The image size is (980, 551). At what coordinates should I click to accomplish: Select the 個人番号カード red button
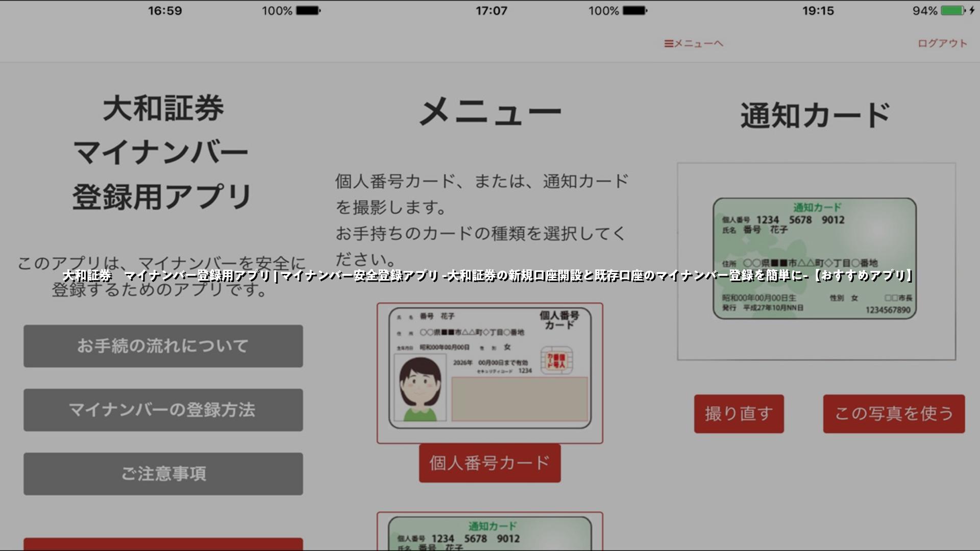click(x=490, y=463)
